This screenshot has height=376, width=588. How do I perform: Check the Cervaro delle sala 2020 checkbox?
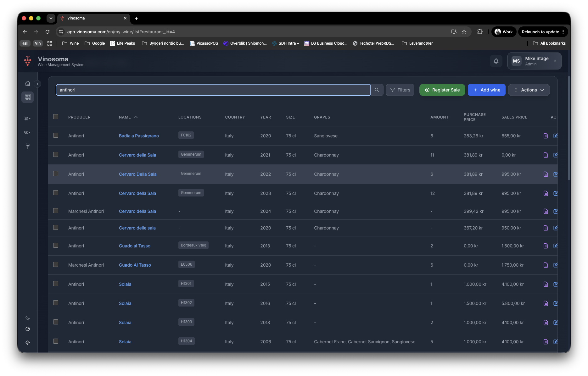tap(56, 228)
